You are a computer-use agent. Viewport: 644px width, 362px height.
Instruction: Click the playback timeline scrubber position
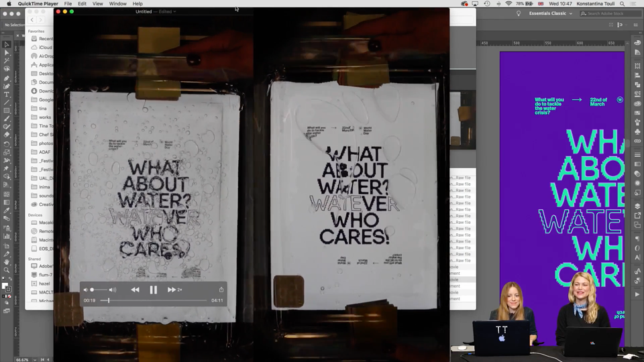coord(109,300)
